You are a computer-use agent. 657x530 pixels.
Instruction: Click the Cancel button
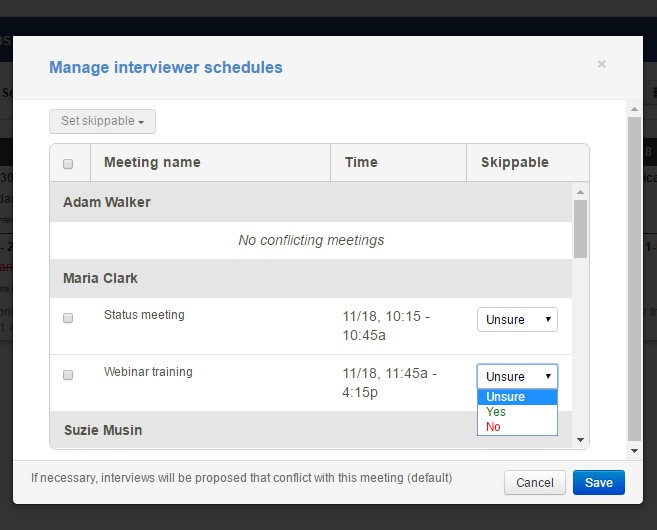535,483
